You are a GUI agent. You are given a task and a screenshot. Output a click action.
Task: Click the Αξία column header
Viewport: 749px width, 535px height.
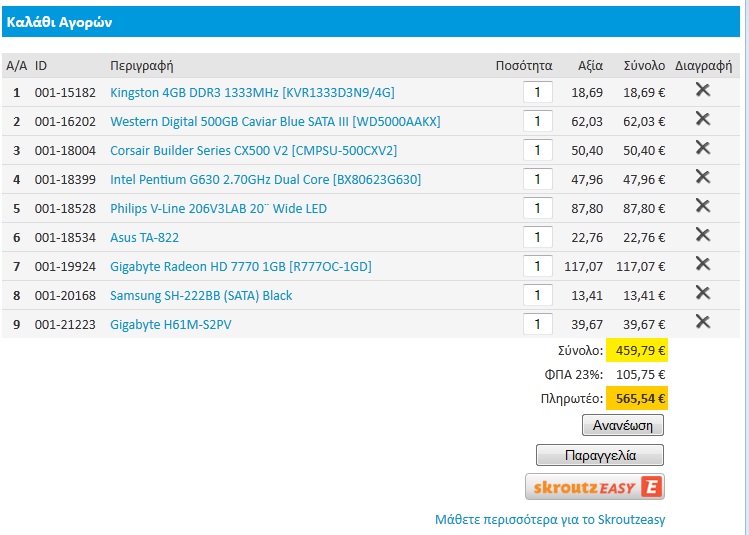[590, 66]
